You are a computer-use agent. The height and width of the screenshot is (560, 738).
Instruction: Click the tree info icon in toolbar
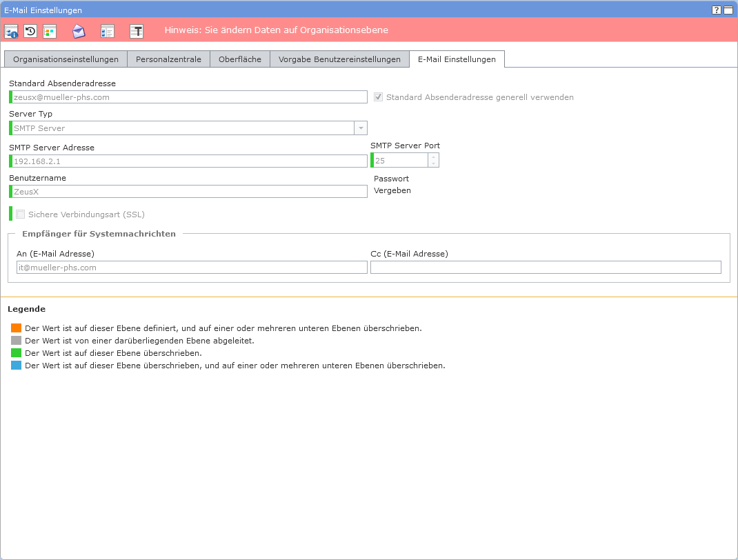[x=11, y=31]
